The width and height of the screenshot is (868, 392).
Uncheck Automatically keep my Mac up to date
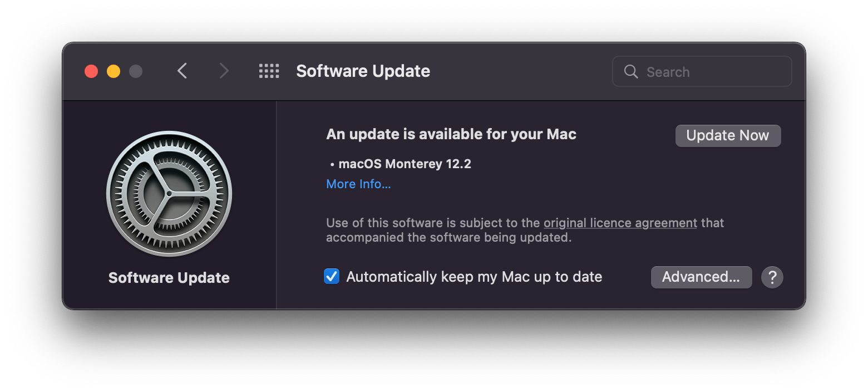point(332,276)
